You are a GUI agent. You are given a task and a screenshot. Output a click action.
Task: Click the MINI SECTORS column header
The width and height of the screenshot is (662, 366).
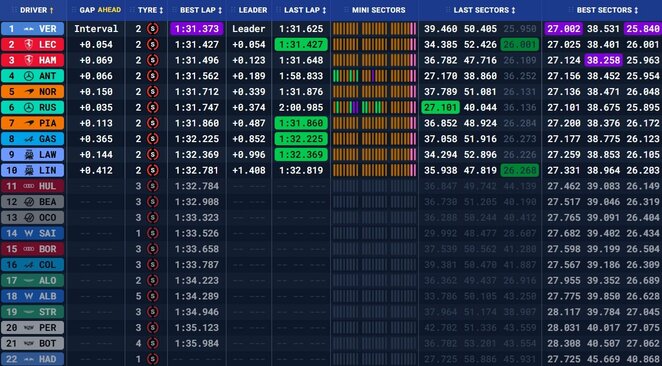(x=378, y=10)
